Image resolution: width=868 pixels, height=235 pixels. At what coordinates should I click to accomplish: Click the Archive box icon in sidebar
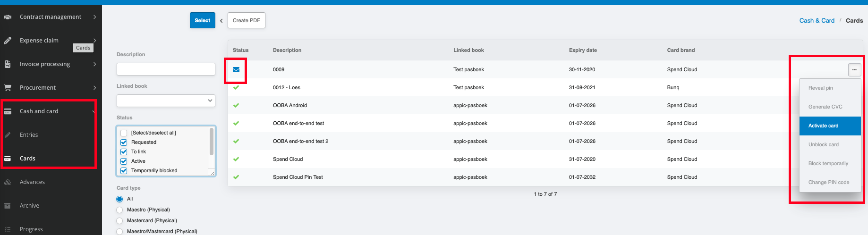[x=8, y=206]
